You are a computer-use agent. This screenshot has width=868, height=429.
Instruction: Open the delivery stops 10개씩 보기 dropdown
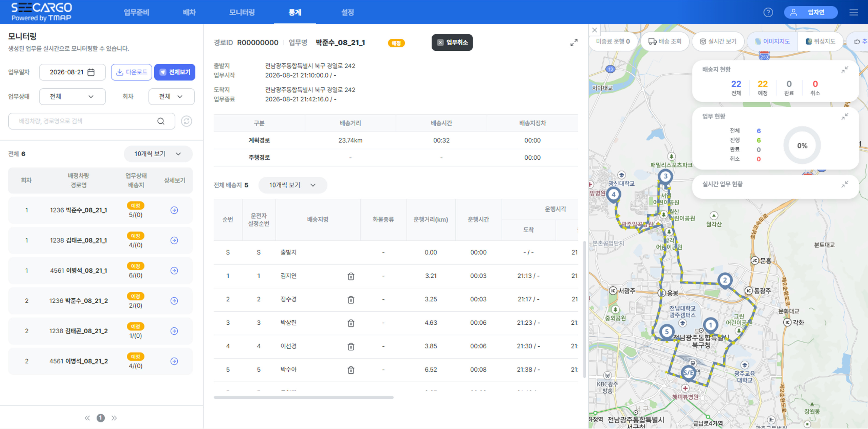point(292,185)
